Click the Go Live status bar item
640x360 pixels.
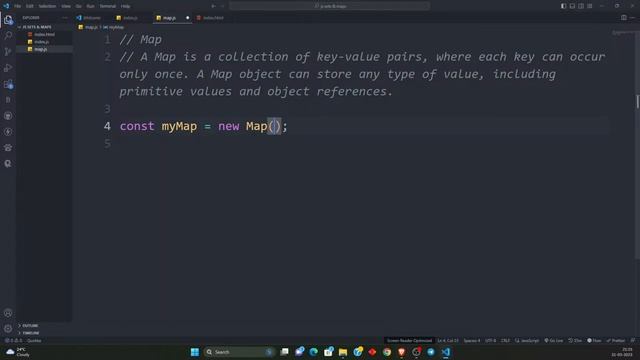(x=553, y=340)
